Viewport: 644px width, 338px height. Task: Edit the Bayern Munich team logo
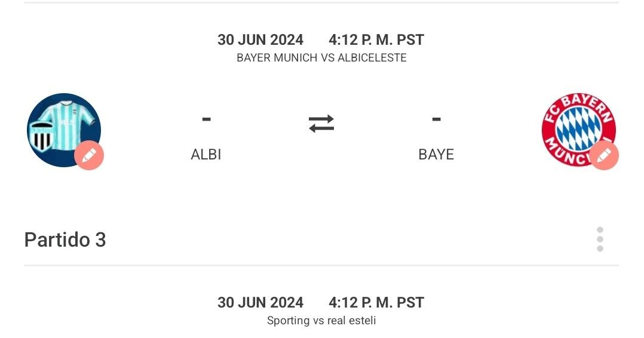[x=603, y=156]
